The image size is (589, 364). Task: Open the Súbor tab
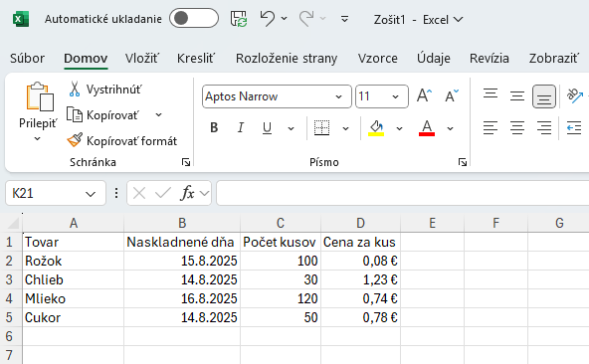[27, 59]
